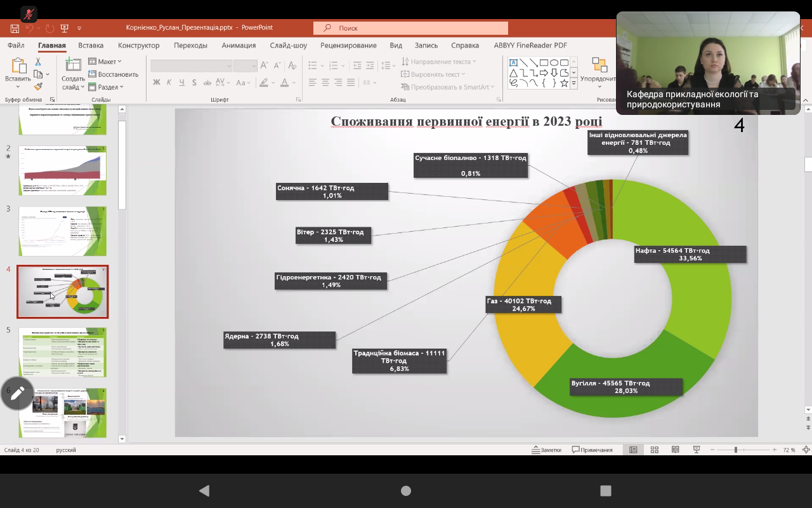Open the Вставка ribbon tab
812x508 pixels.
[91, 45]
